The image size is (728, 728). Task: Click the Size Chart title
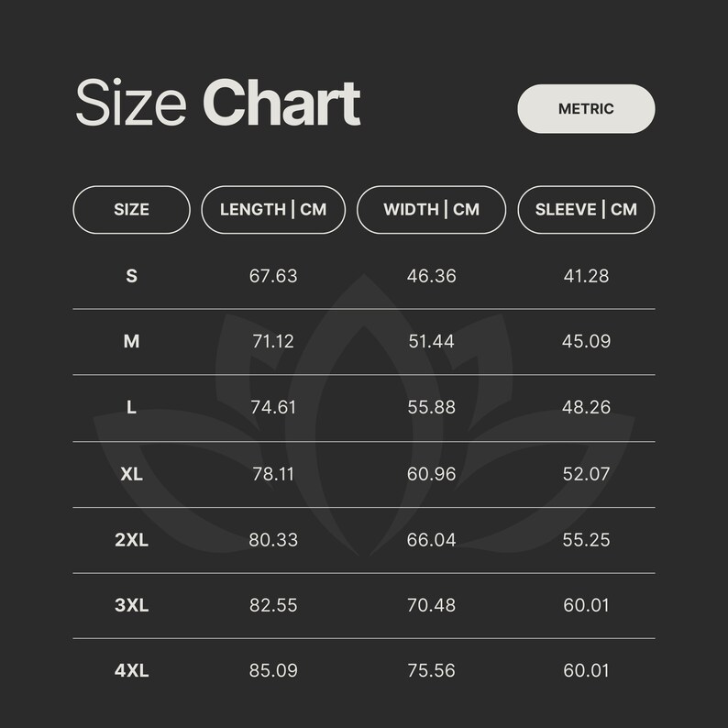tap(217, 103)
